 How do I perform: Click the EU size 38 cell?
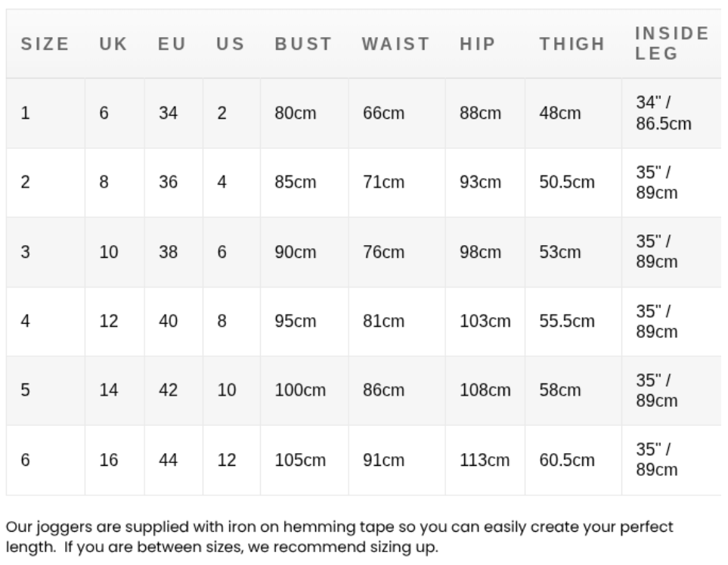point(168,252)
